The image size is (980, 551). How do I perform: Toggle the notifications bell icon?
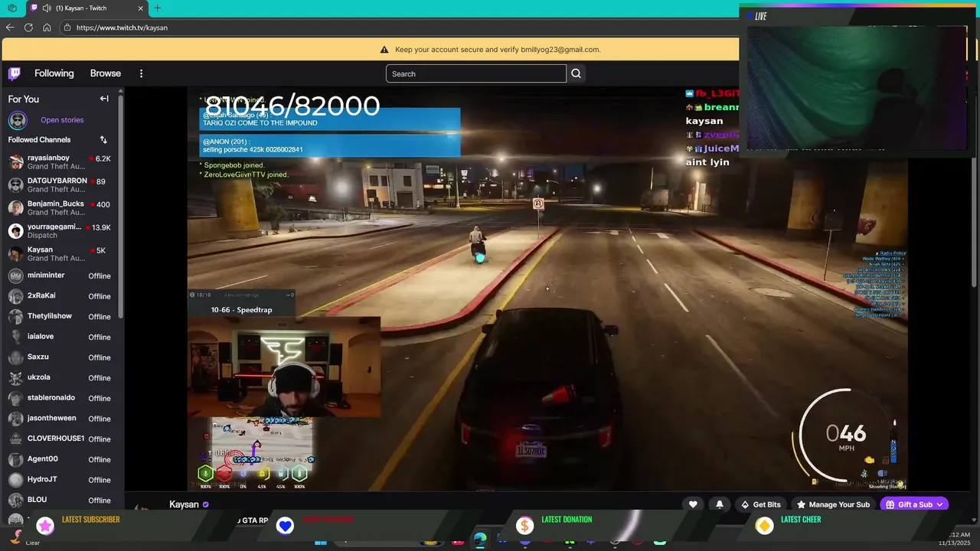pos(719,504)
